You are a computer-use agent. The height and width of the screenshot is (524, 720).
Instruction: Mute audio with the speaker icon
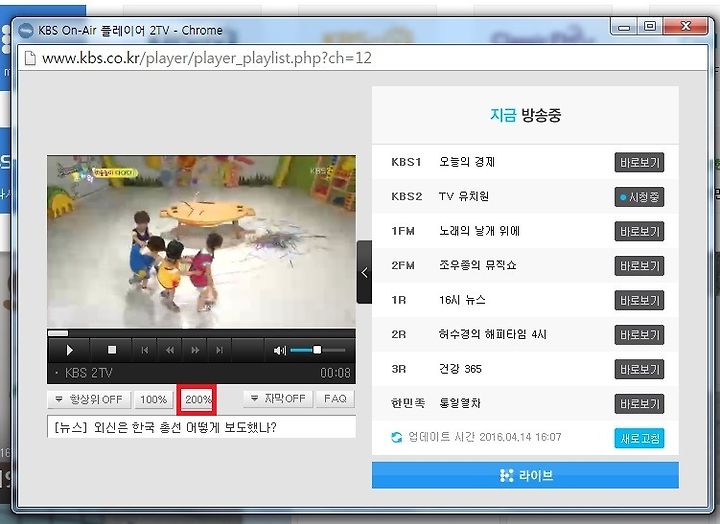point(279,351)
